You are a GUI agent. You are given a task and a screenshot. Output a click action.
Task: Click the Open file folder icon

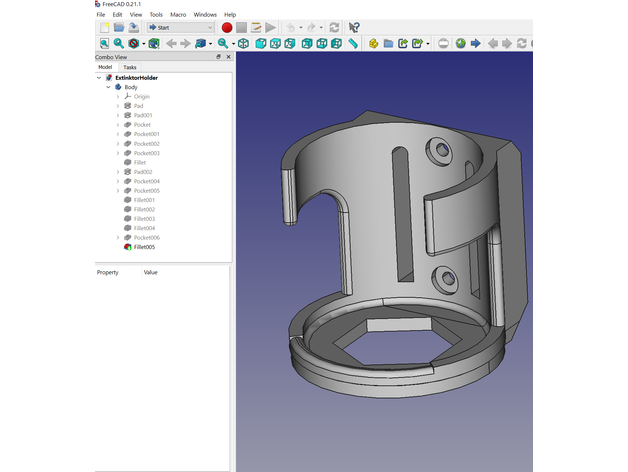click(118, 28)
